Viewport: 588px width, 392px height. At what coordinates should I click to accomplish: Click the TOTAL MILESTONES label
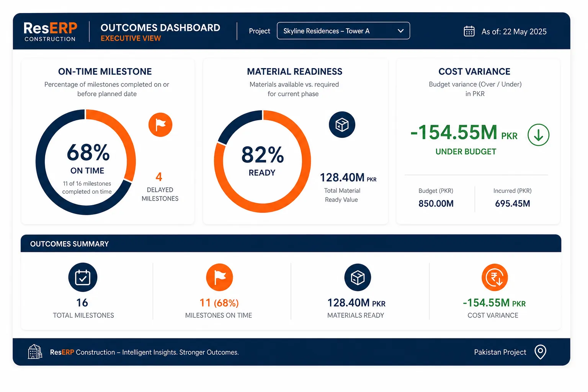click(83, 315)
